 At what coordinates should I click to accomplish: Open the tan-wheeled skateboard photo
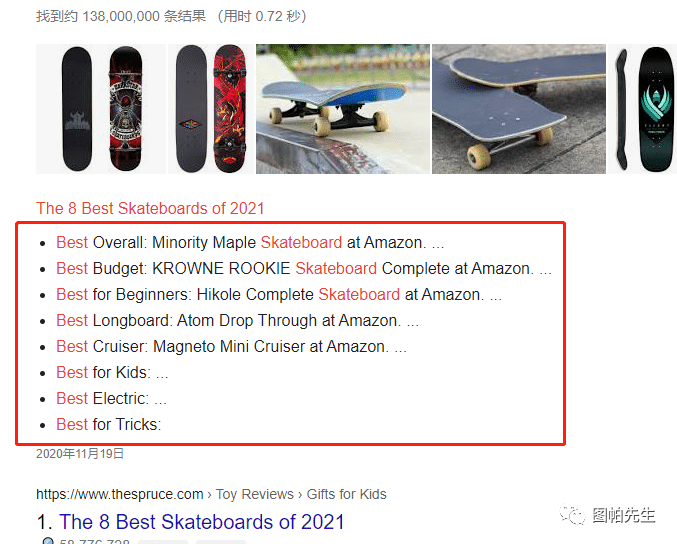(518, 109)
